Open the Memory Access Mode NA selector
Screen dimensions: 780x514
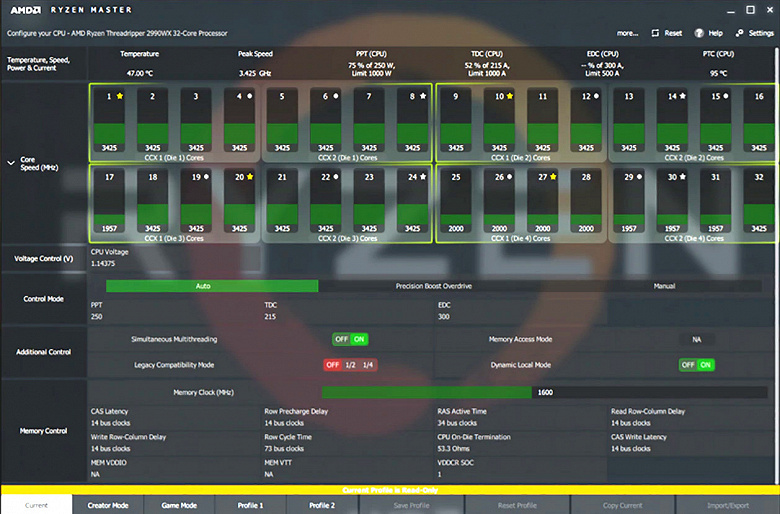point(696,339)
